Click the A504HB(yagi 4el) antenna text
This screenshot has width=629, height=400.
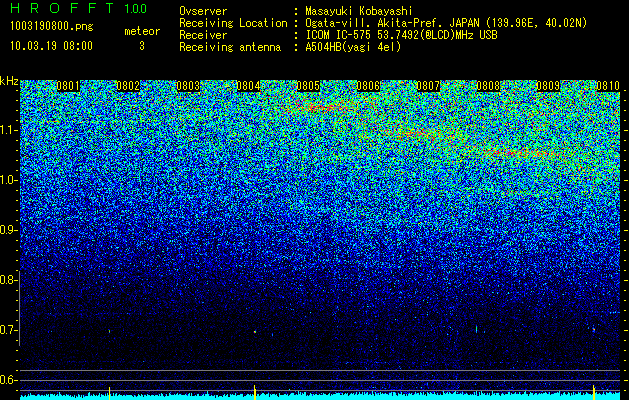point(353,47)
